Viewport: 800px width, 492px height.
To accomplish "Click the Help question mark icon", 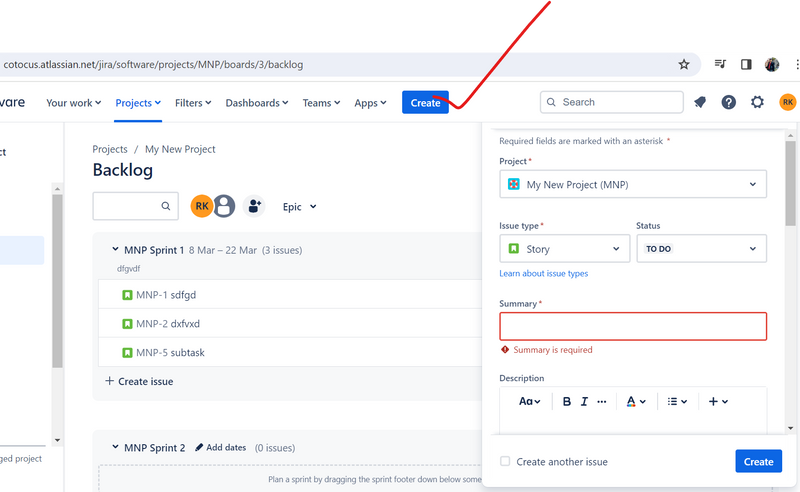I will (x=729, y=102).
